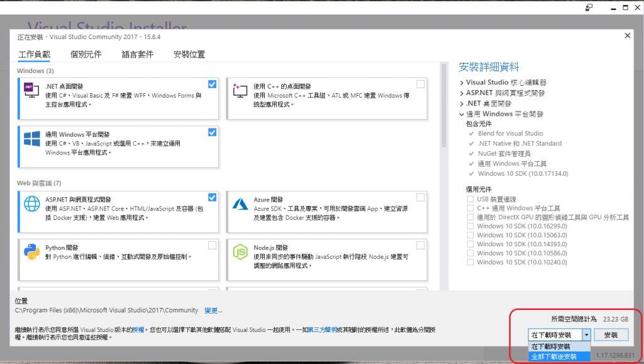The width and height of the screenshot is (644, 364).
Task: Click the Python development logo icon
Action: (x=31, y=252)
